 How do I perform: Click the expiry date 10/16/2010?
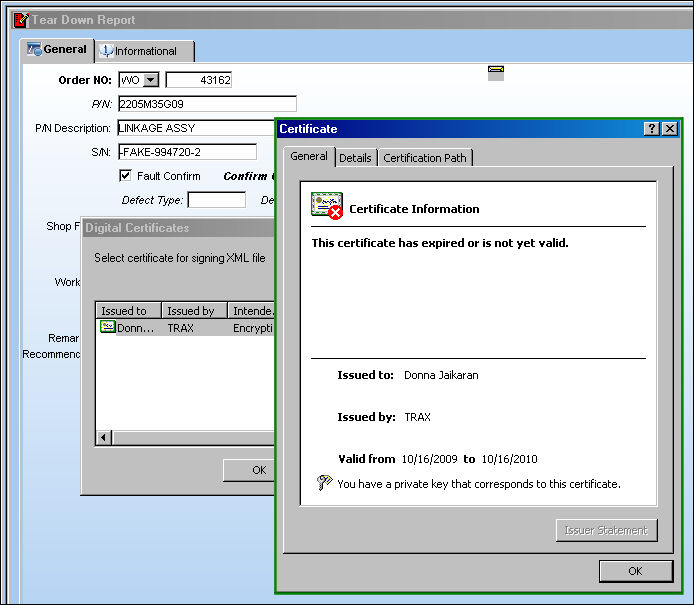click(509, 459)
